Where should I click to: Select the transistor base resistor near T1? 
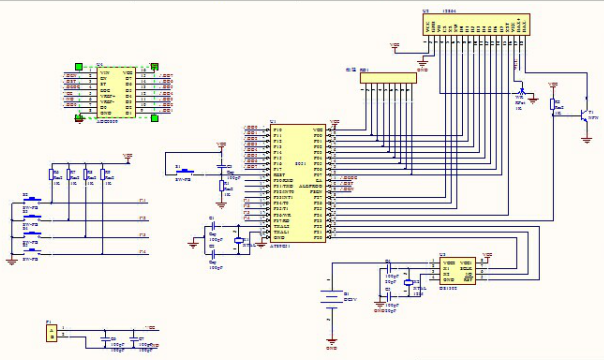point(553,104)
